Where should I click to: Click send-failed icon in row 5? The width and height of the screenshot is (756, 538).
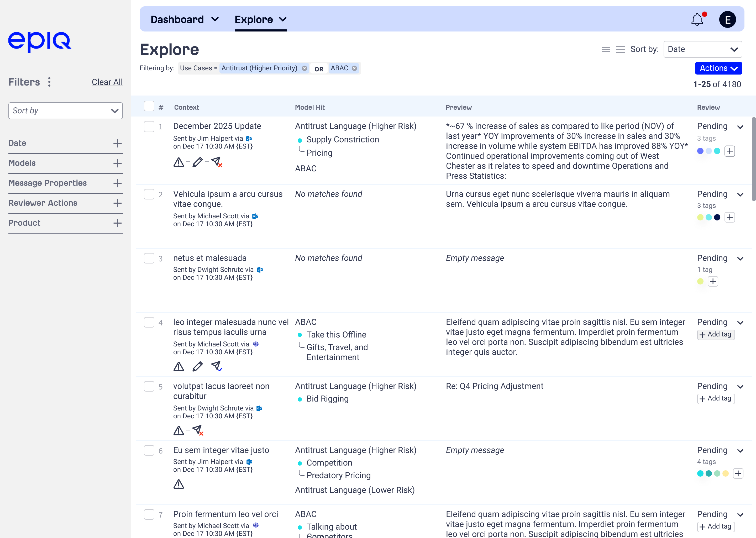click(x=198, y=430)
